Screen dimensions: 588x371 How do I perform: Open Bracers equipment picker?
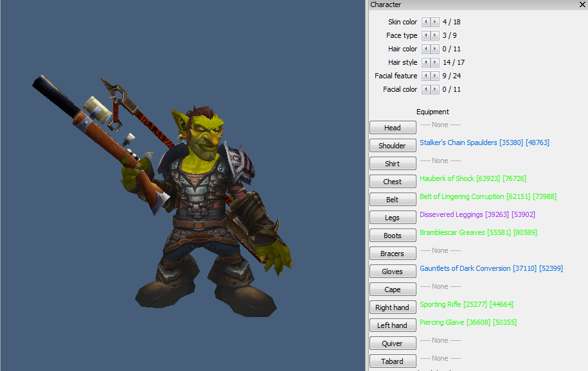(x=393, y=254)
